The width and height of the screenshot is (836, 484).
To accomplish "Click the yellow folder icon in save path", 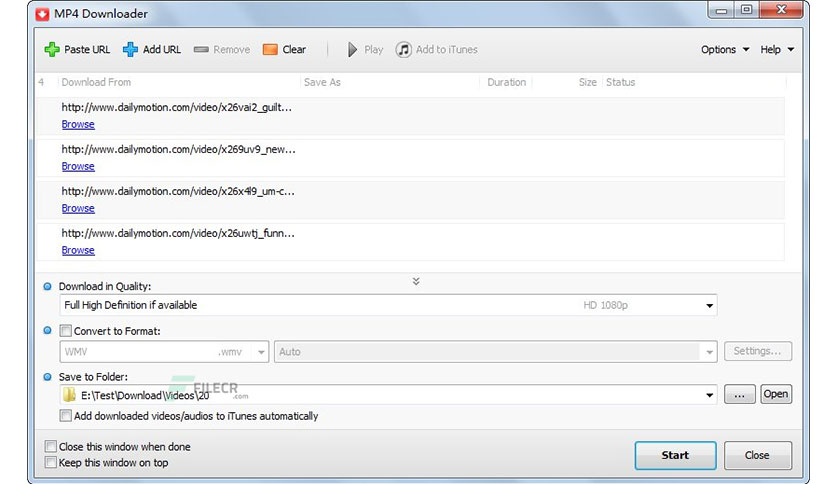I will [70, 394].
